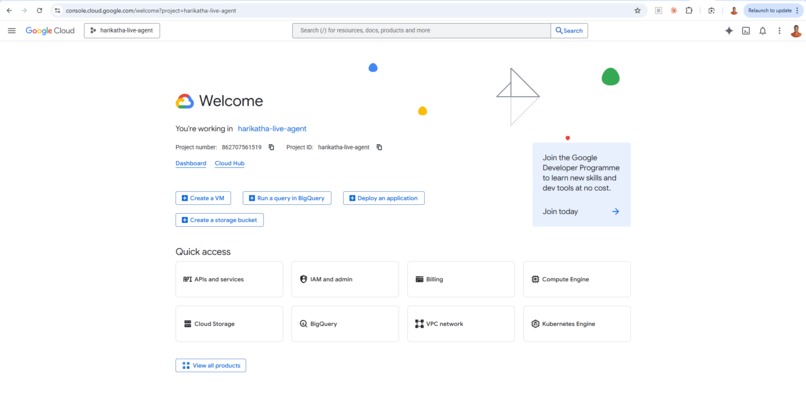Open the Kubernetes Engine card
Image resolution: width=806 pixels, height=410 pixels.
(x=577, y=324)
